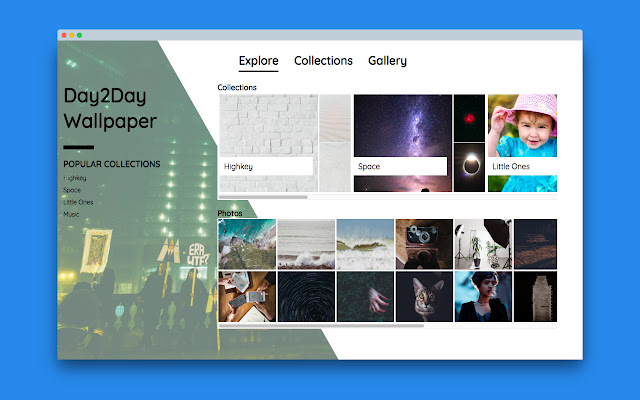Viewport: 640px width, 400px height.
Task: Close the window with the red button
Action: pos(64,35)
